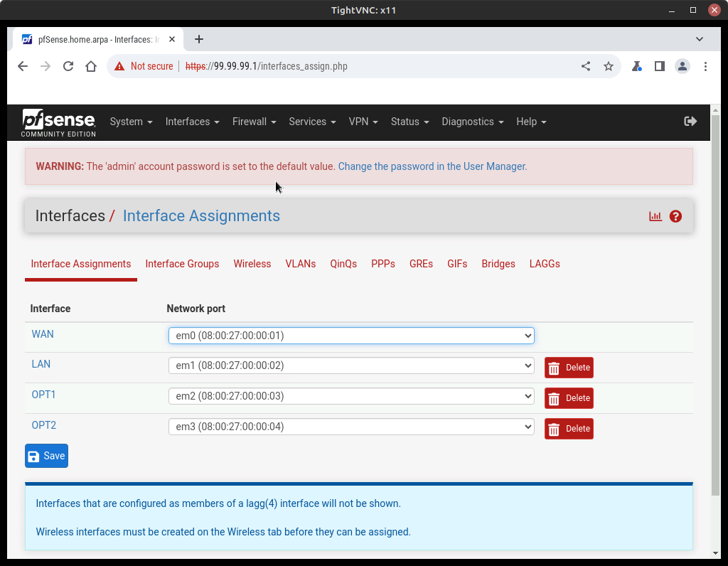Open the OPT1 network port dropdown
Image resolution: width=728 pixels, height=566 pixels.
[x=351, y=396]
